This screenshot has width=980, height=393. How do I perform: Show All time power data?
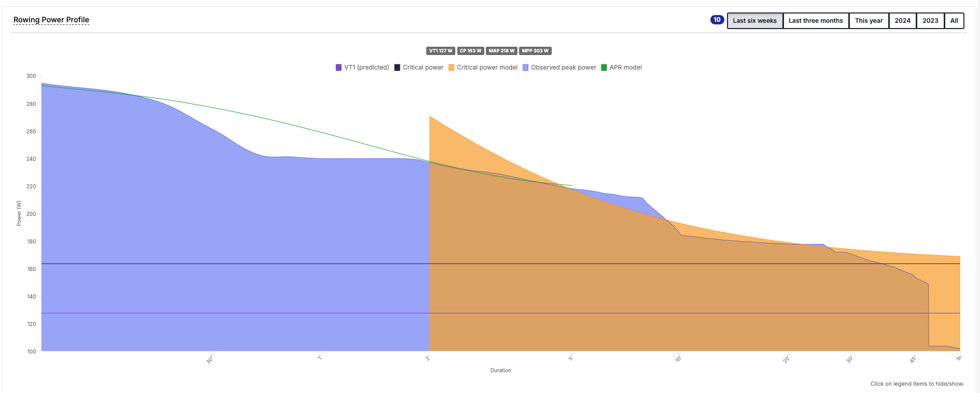(x=954, y=21)
